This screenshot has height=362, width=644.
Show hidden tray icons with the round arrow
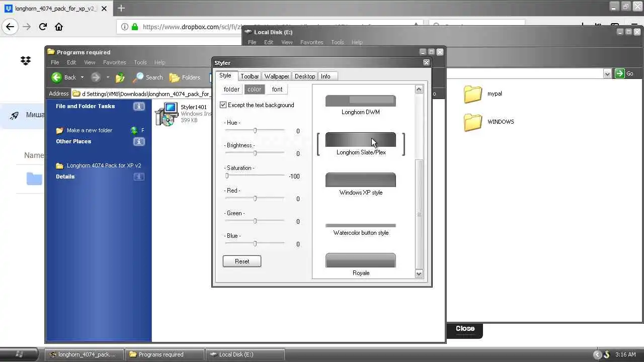pyautogui.click(x=597, y=354)
